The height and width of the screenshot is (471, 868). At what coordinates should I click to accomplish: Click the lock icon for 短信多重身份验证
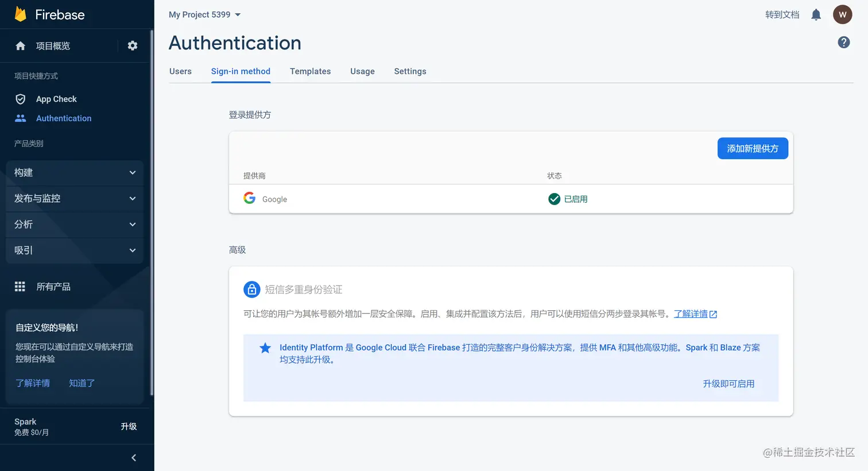[252, 289]
